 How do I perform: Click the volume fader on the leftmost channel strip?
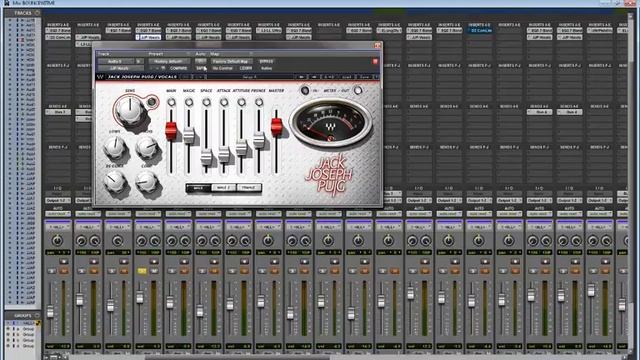coord(50,312)
